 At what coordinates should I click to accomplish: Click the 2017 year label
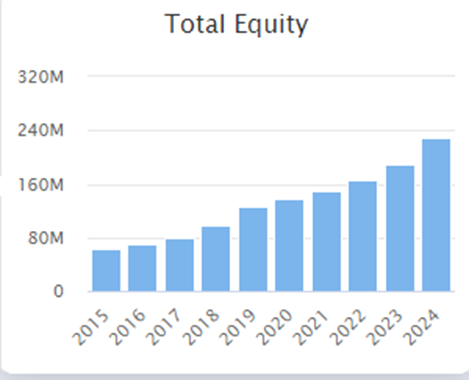tap(164, 328)
